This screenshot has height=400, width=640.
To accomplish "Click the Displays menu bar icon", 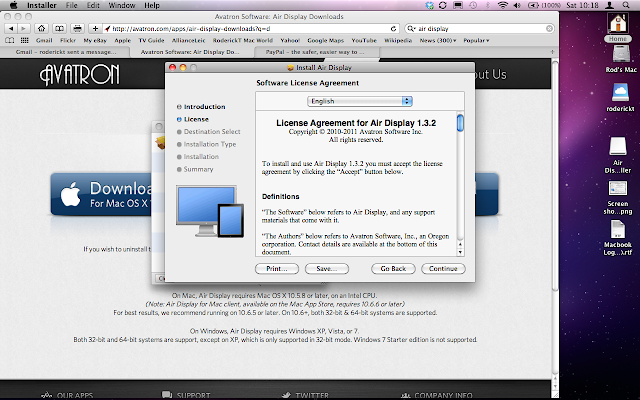I will (x=458, y=5).
